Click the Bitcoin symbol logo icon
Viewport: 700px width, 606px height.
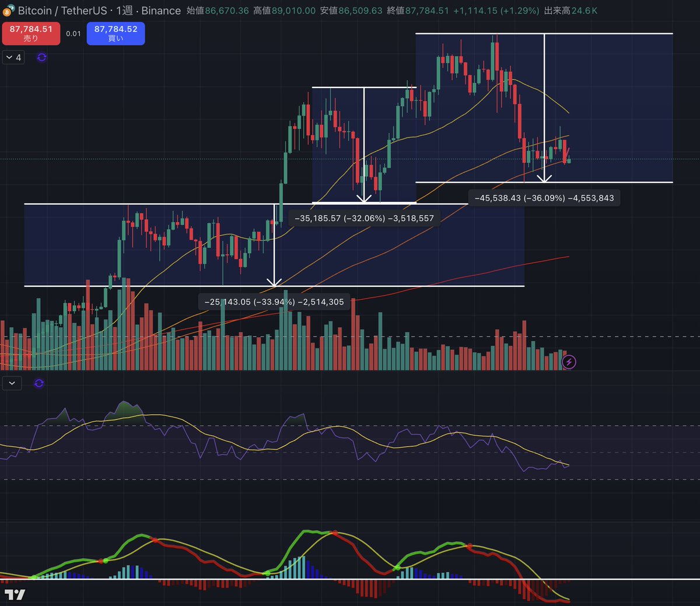(x=9, y=10)
